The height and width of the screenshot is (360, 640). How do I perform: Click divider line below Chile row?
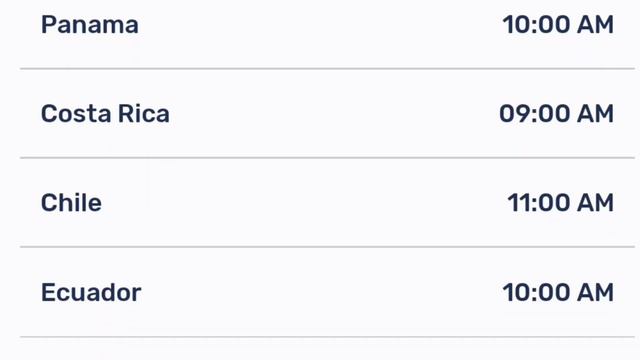click(327, 247)
